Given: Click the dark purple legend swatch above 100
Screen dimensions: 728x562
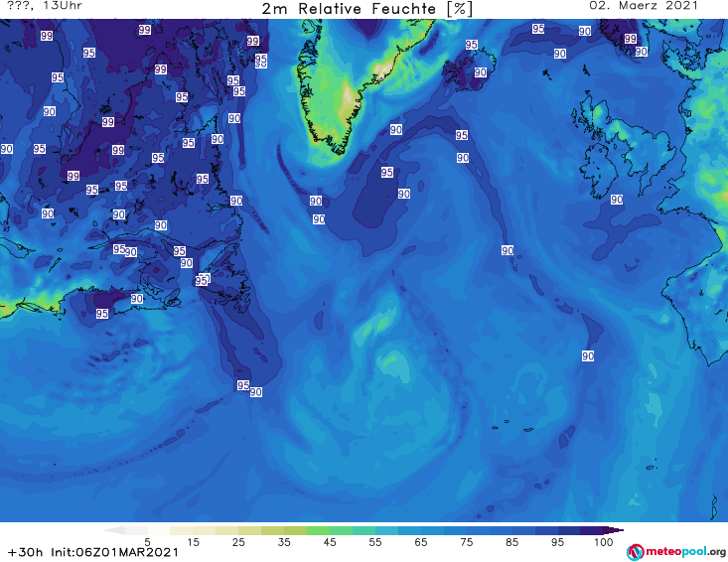Looking at the screenshot, I should (x=592, y=530).
